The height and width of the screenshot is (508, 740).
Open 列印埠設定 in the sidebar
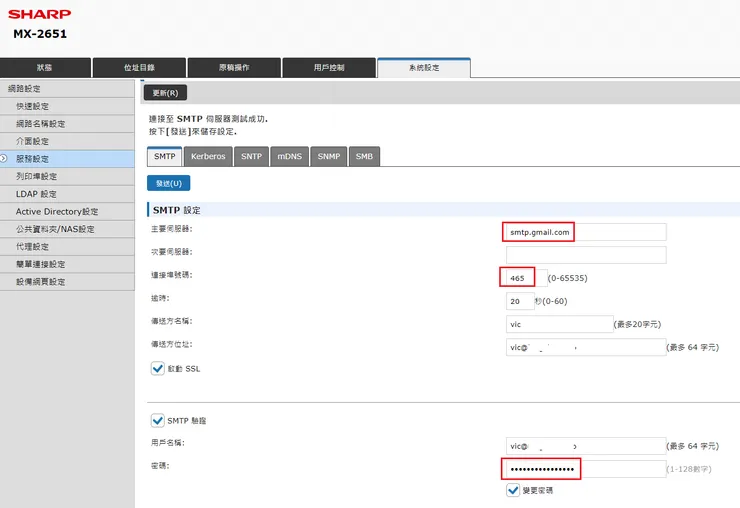[x=67, y=176]
